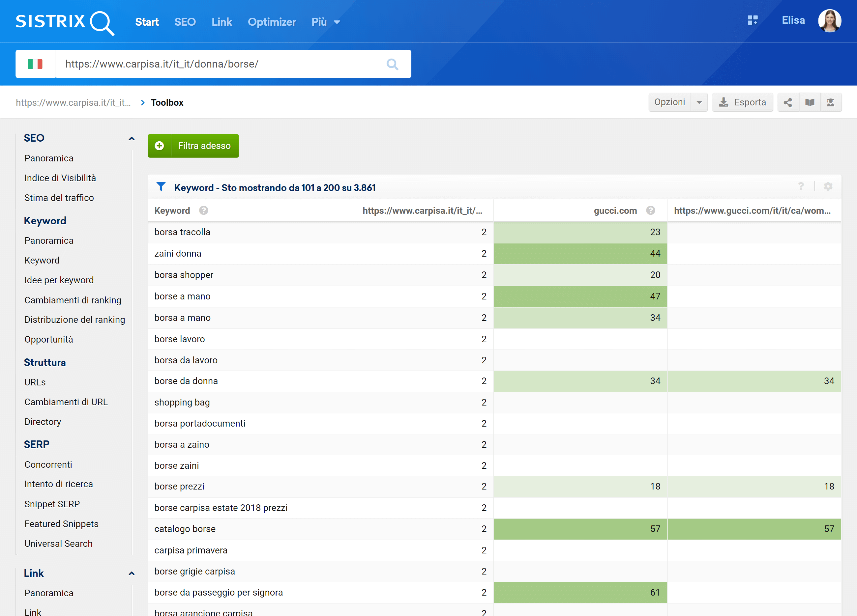Open the Opzioni dropdown

tap(699, 102)
